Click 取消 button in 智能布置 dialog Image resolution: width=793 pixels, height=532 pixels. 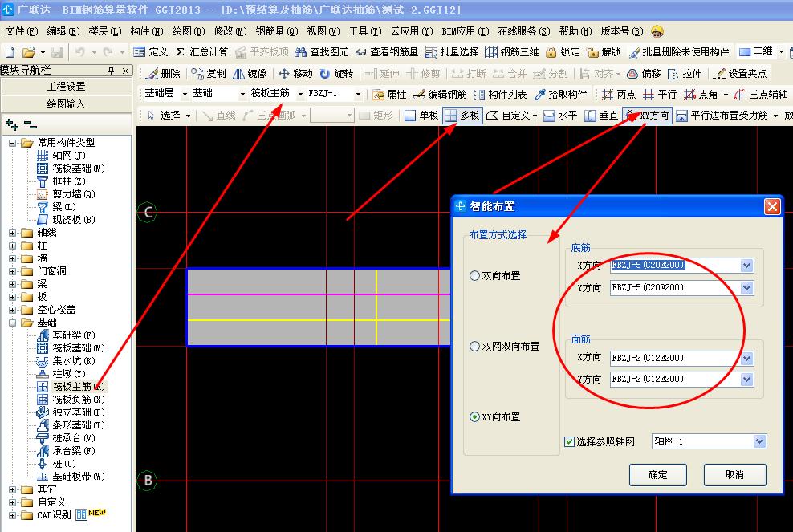[735, 475]
